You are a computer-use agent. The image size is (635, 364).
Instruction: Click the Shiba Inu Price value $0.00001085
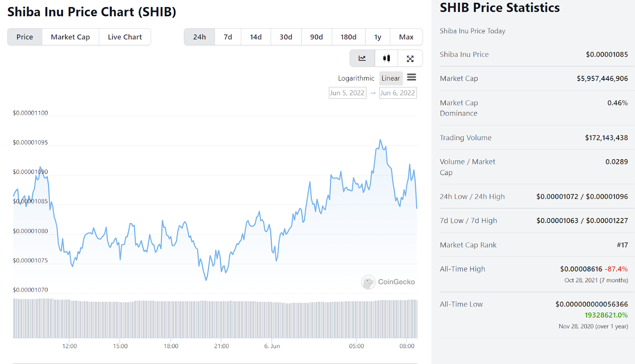(607, 54)
